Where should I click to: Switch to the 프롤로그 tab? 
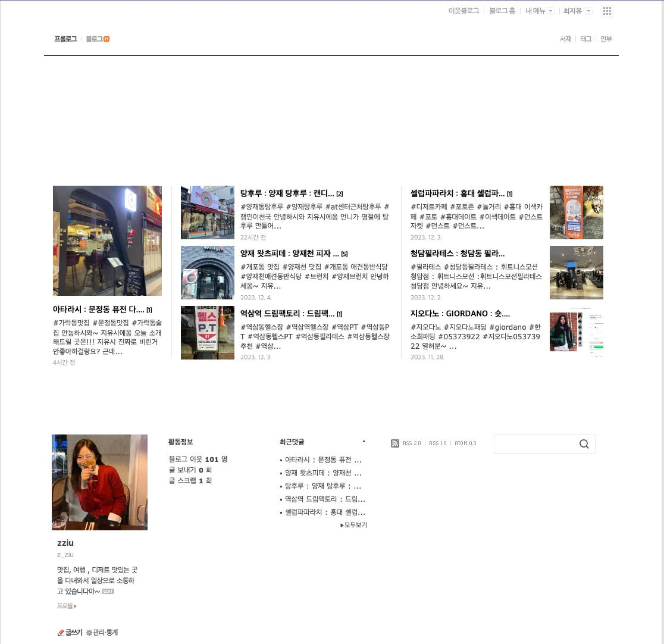coord(65,39)
